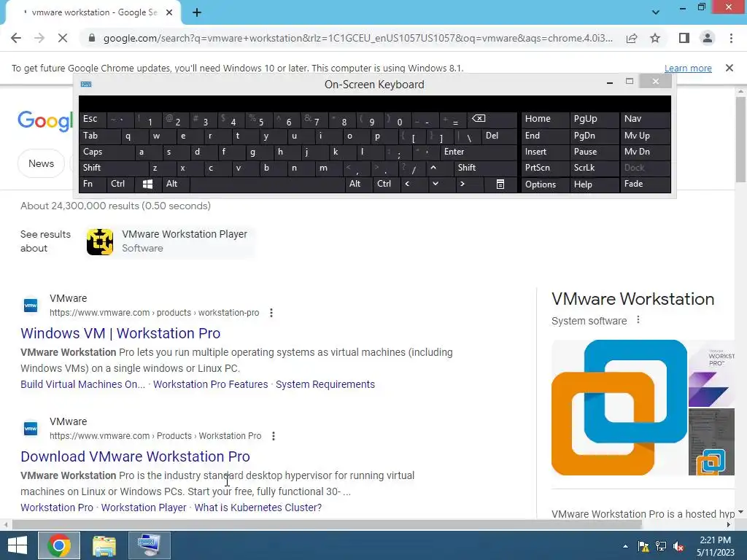This screenshot has width=747, height=560.
Task: Open the tab search dropdown arrow
Action: 656,12
